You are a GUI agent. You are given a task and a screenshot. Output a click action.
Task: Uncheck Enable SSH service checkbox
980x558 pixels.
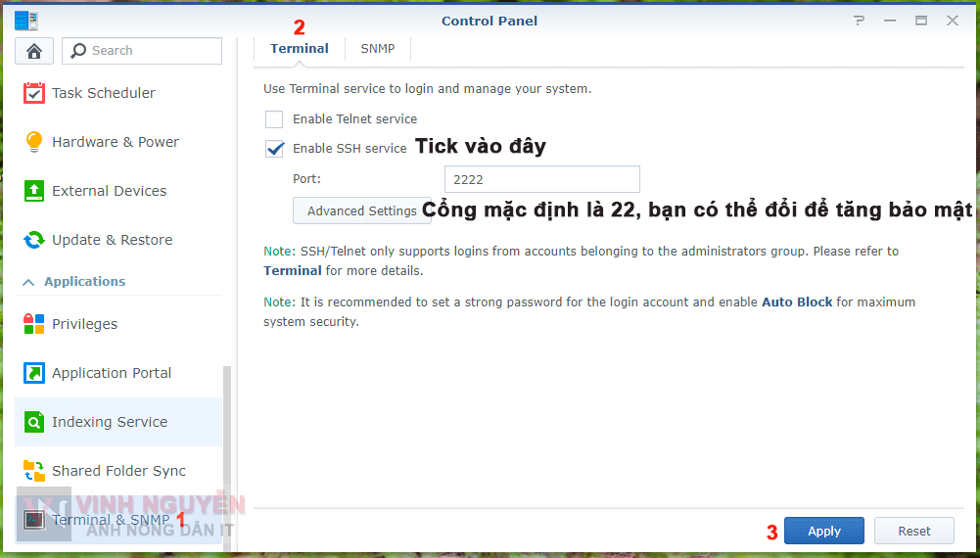pos(274,149)
